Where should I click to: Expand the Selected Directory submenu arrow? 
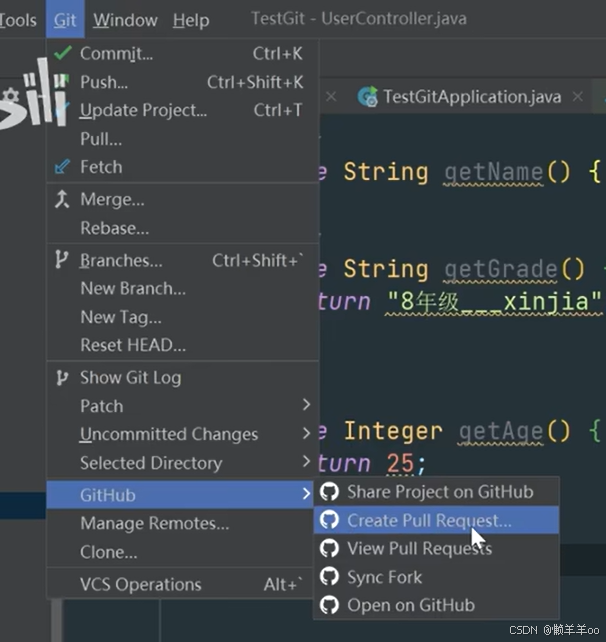(306, 462)
